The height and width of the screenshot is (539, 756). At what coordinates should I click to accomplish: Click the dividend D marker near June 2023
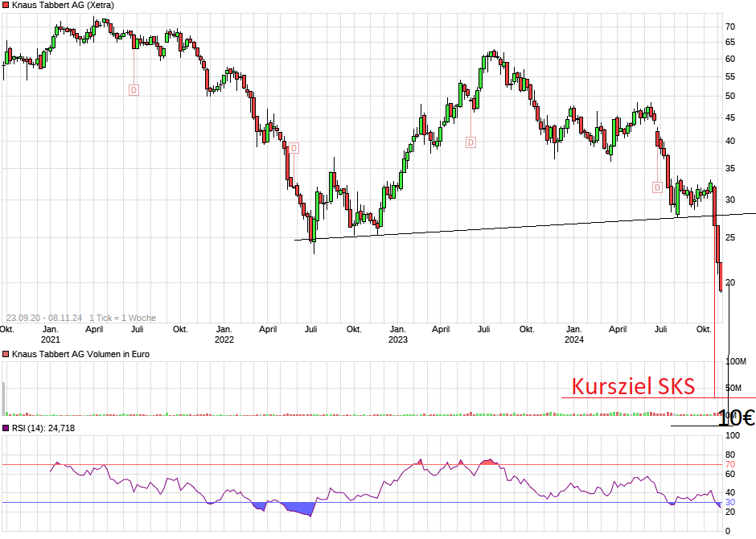pyautogui.click(x=471, y=142)
